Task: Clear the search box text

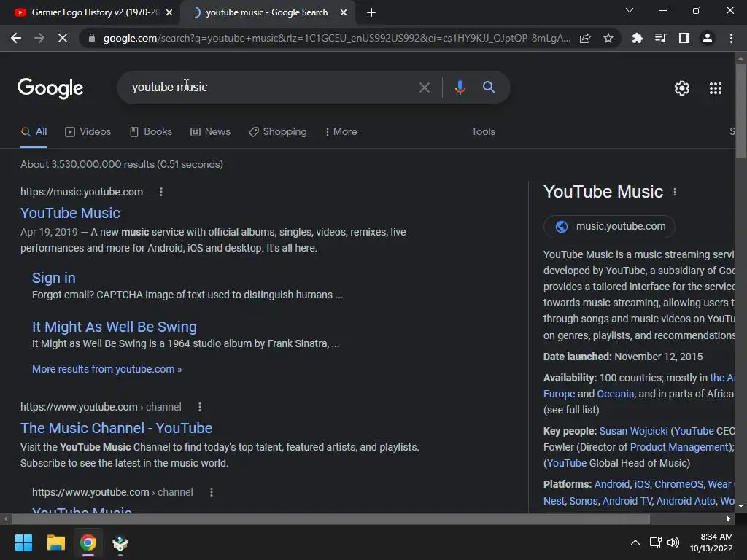Action: point(424,87)
